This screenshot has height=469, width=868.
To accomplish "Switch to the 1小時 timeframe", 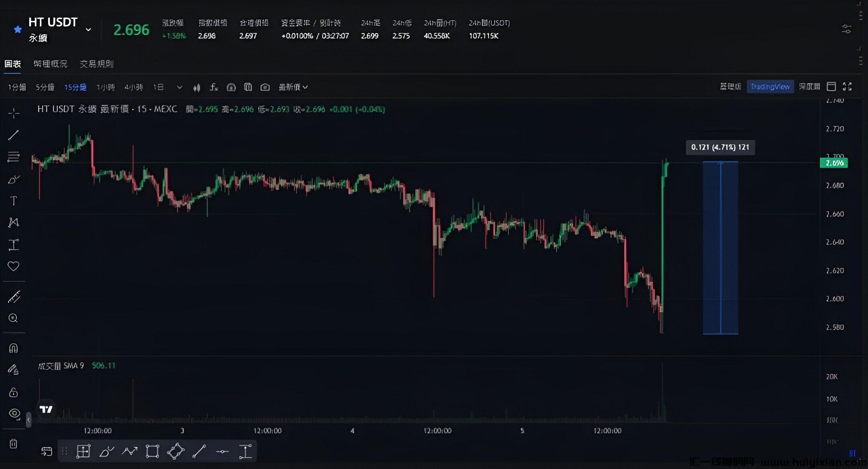I will tap(105, 87).
